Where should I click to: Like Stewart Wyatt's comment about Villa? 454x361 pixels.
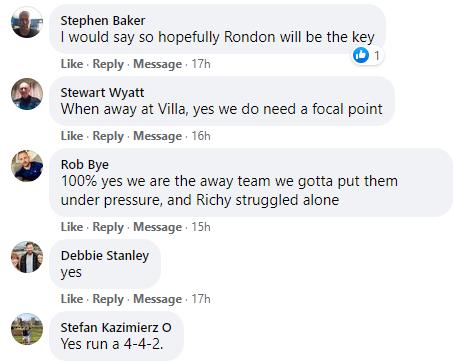point(72,136)
